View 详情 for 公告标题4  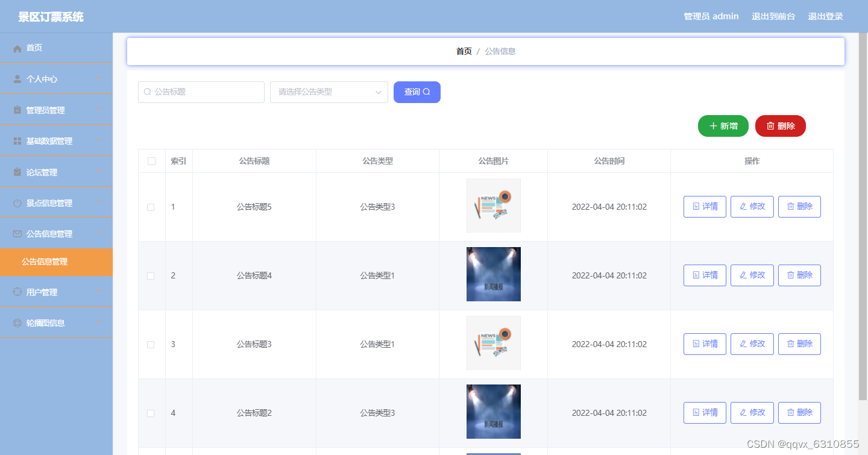point(705,275)
